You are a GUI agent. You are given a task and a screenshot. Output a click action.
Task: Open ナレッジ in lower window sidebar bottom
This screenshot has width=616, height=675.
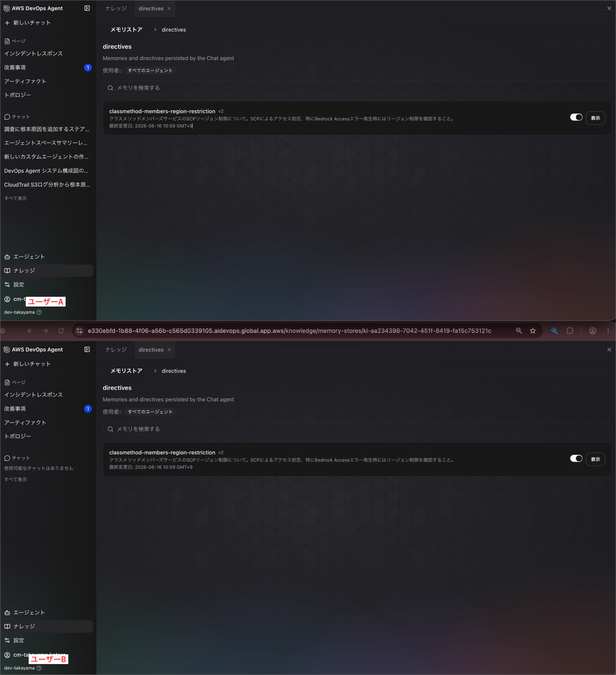(x=47, y=627)
